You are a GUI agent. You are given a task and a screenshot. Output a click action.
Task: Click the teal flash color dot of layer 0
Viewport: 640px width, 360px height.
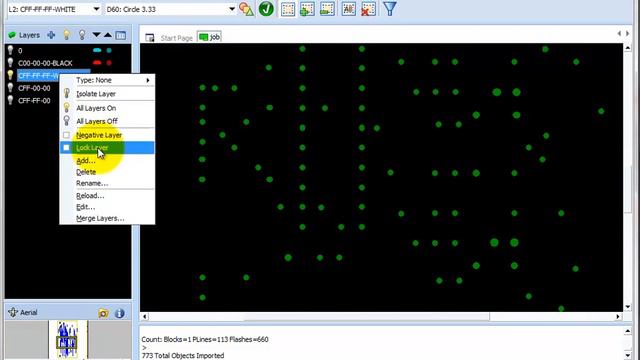pos(109,51)
